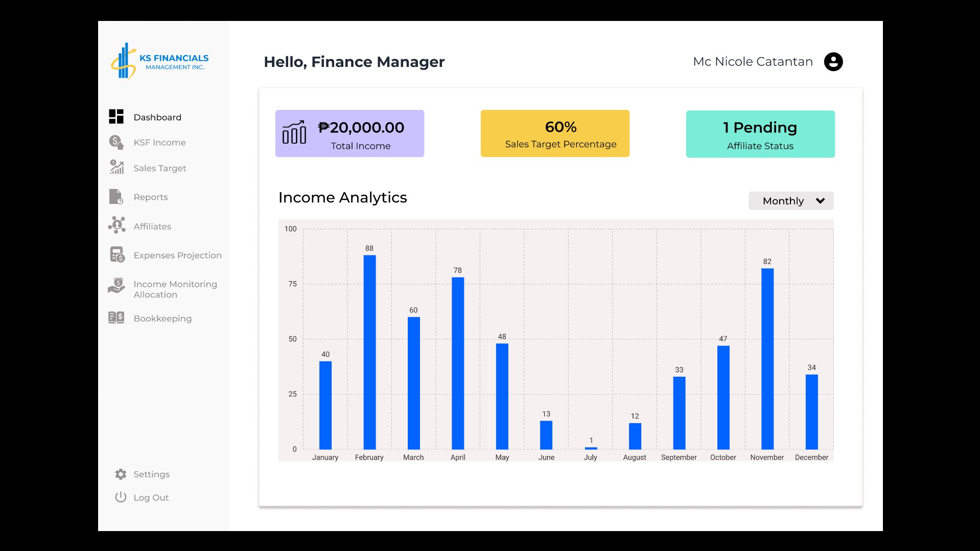Click the February bar in chart
Screen dimensions: 980x551
point(369,352)
